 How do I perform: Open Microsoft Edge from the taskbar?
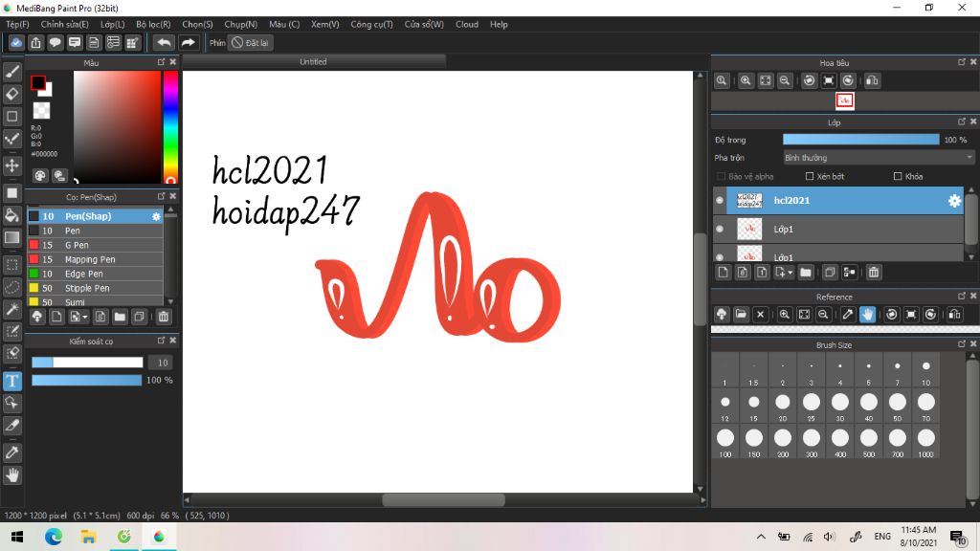(x=54, y=537)
